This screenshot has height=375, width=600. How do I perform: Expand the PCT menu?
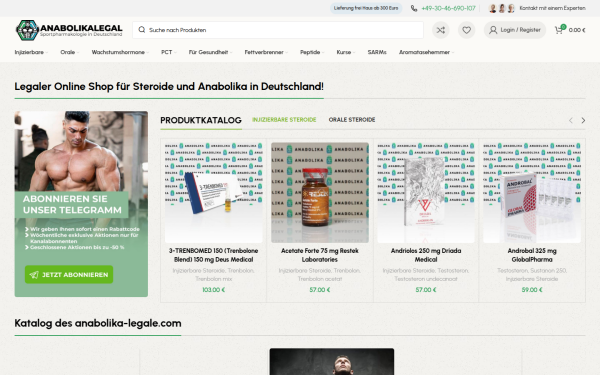click(169, 52)
